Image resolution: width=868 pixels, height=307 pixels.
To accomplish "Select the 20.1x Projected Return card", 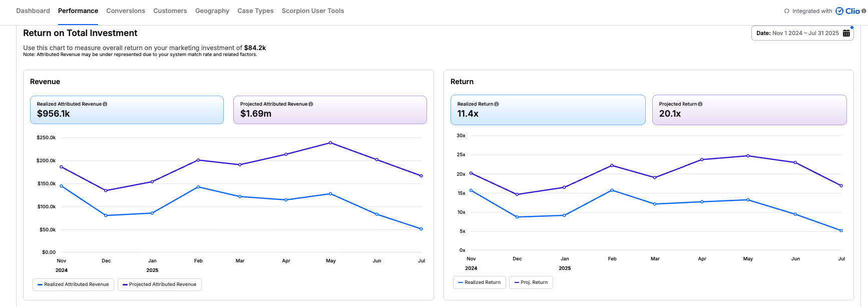I will click(x=749, y=110).
